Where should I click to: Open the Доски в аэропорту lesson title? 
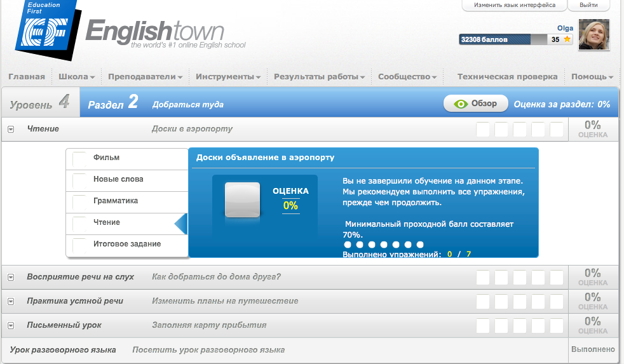192,129
